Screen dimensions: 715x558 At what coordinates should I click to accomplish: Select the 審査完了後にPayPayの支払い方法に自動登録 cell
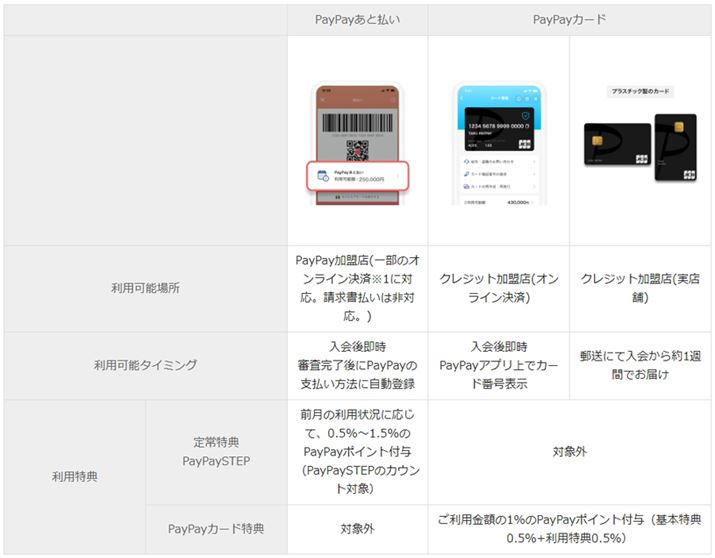pos(358,365)
